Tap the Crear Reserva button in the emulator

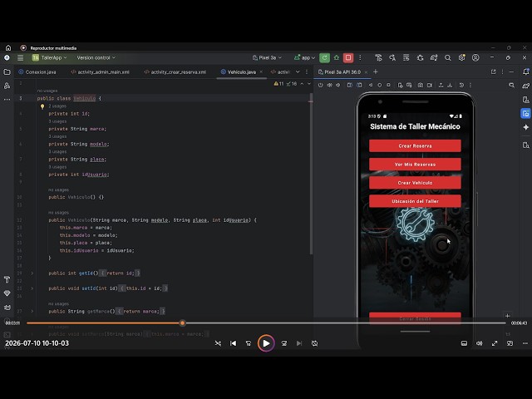pyautogui.click(x=415, y=146)
